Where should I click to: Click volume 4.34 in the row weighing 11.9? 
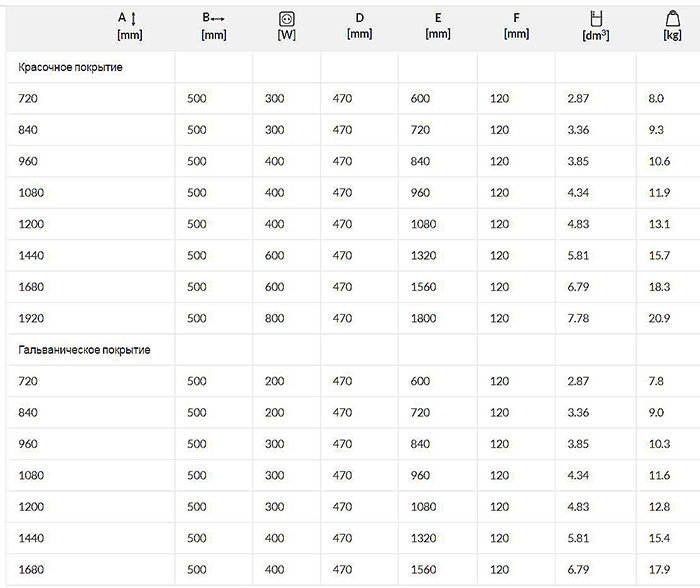(x=578, y=192)
